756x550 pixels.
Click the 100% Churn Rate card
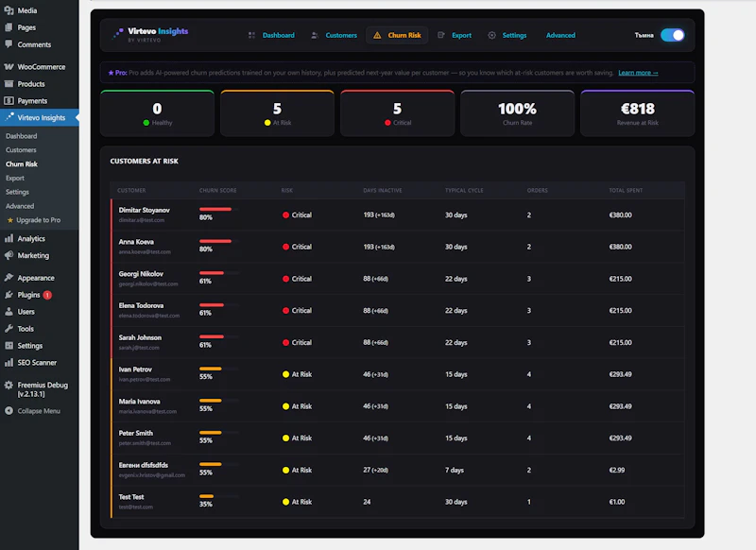coord(517,113)
